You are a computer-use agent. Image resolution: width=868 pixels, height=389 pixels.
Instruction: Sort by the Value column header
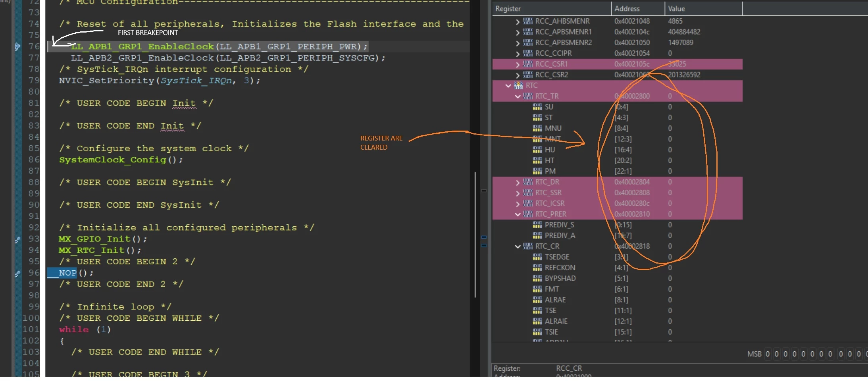point(703,9)
